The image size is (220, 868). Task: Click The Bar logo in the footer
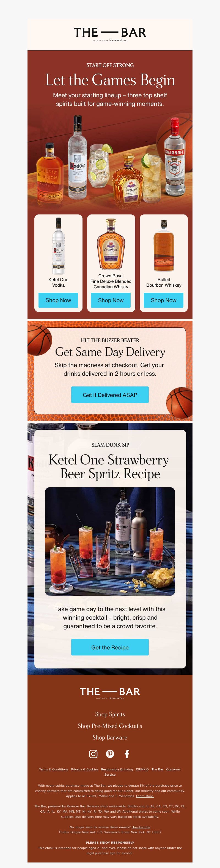(110, 693)
